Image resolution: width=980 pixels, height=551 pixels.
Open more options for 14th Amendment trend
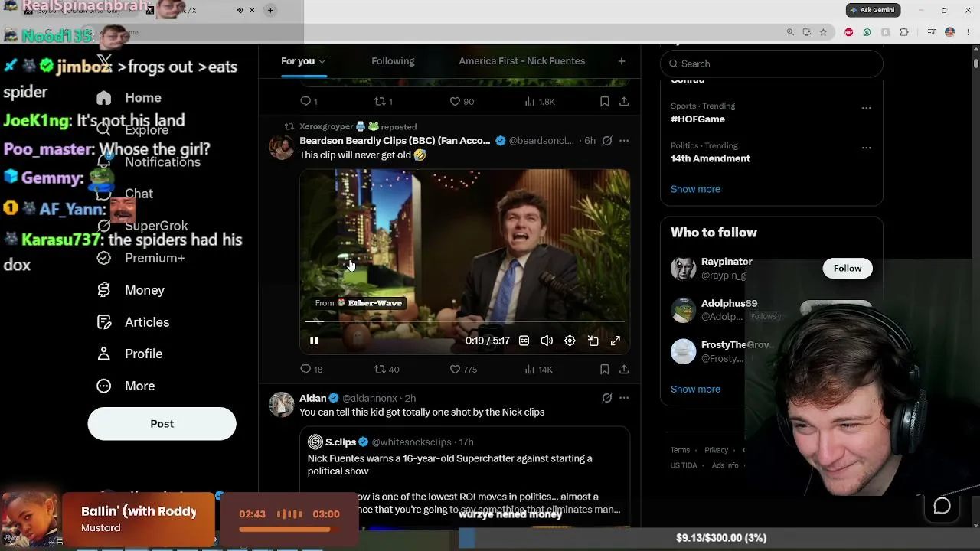click(x=867, y=148)
